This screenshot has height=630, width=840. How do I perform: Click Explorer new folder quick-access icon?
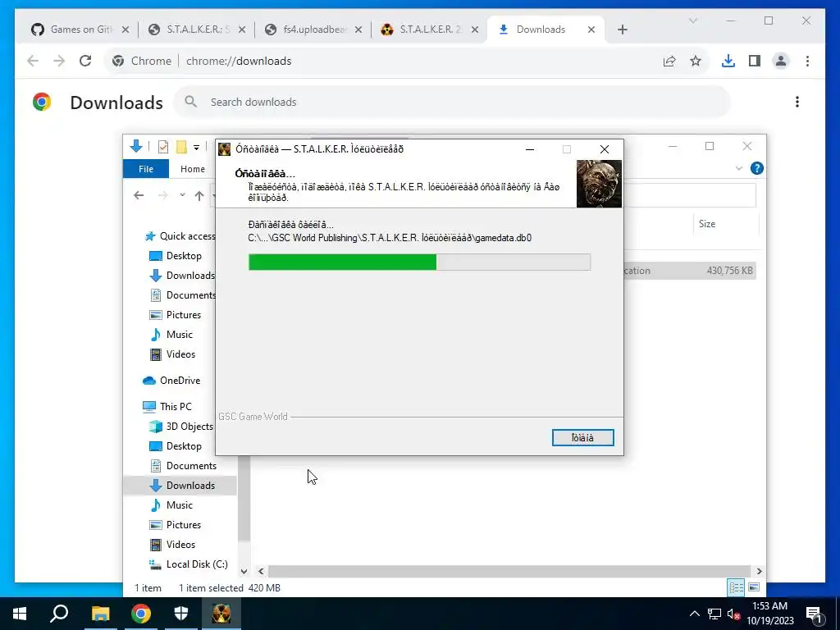click(181, 146)
